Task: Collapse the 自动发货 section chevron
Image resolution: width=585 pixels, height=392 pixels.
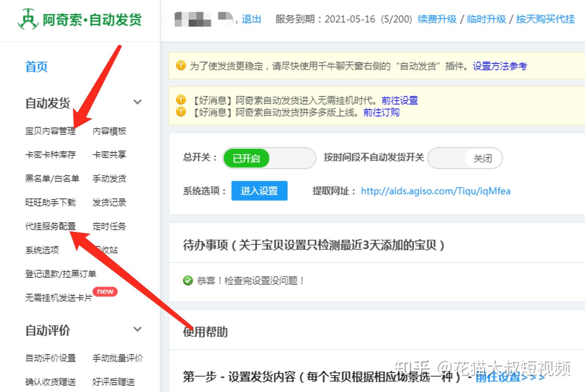Action: click(137, 102)
